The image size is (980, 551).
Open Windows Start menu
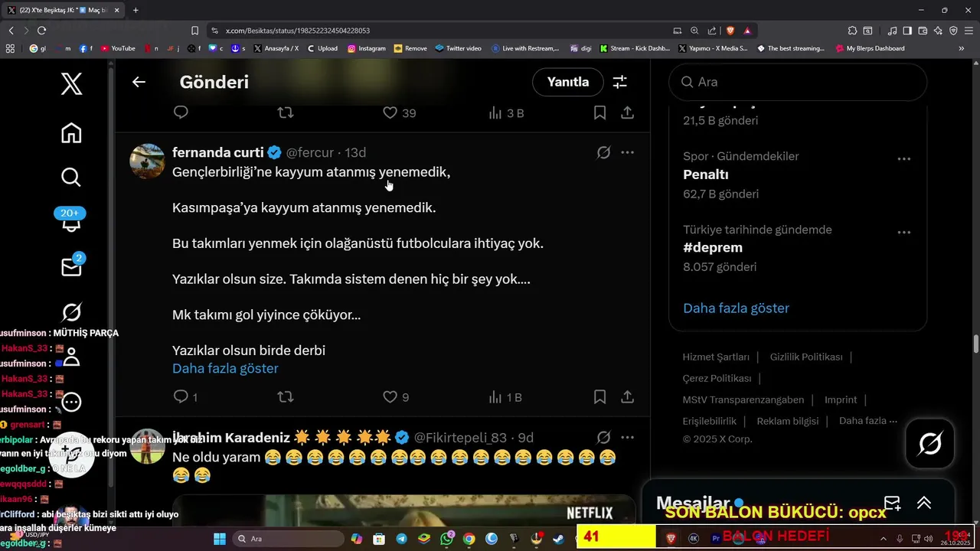(220, 539)
